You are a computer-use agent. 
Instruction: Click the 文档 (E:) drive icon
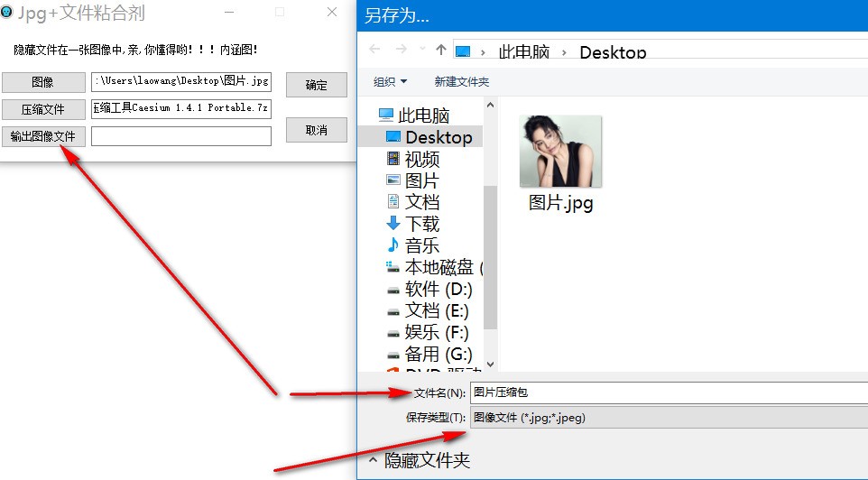[x=393, y=311]
